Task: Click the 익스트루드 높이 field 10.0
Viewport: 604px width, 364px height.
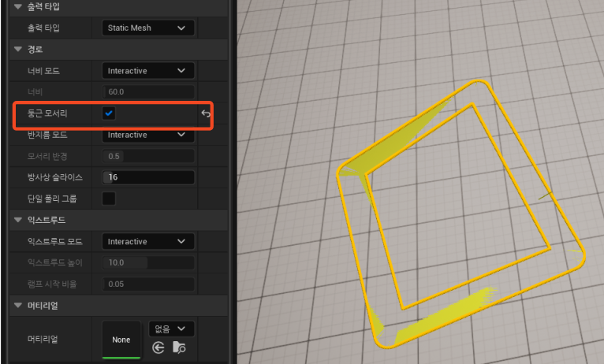Action: pyautogui.click(x=148, y=263)
